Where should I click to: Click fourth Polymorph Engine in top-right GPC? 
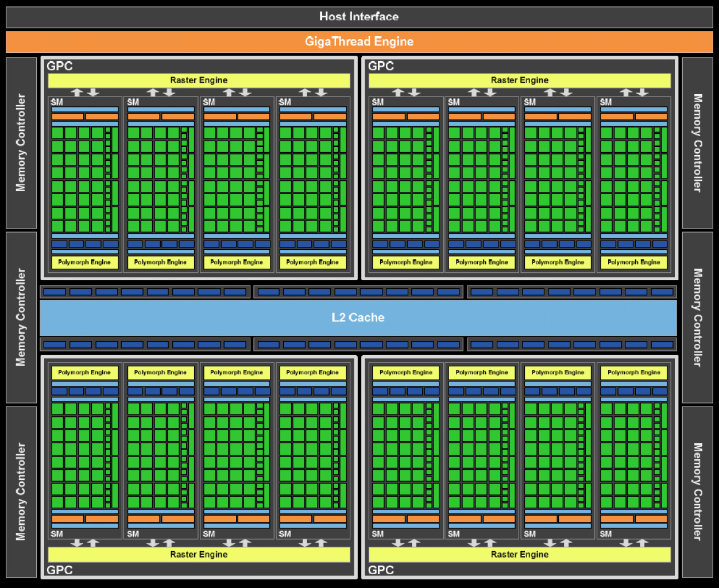(x=634, y=262)
